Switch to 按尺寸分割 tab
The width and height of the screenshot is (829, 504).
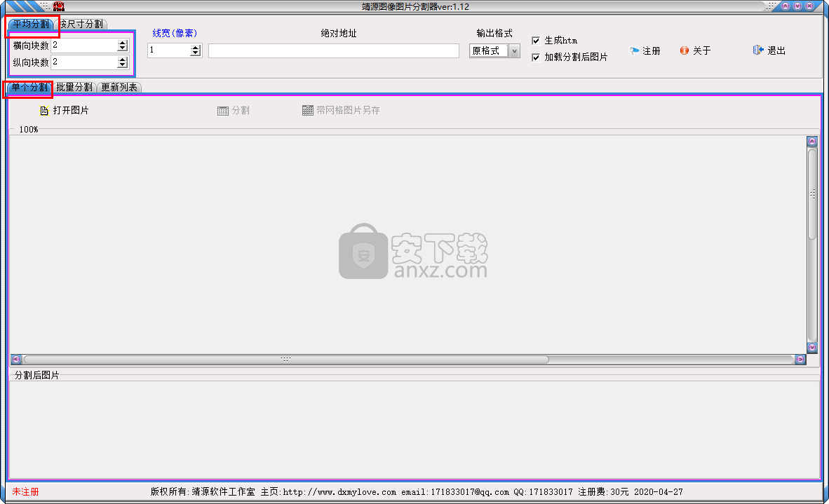[81, 25]
